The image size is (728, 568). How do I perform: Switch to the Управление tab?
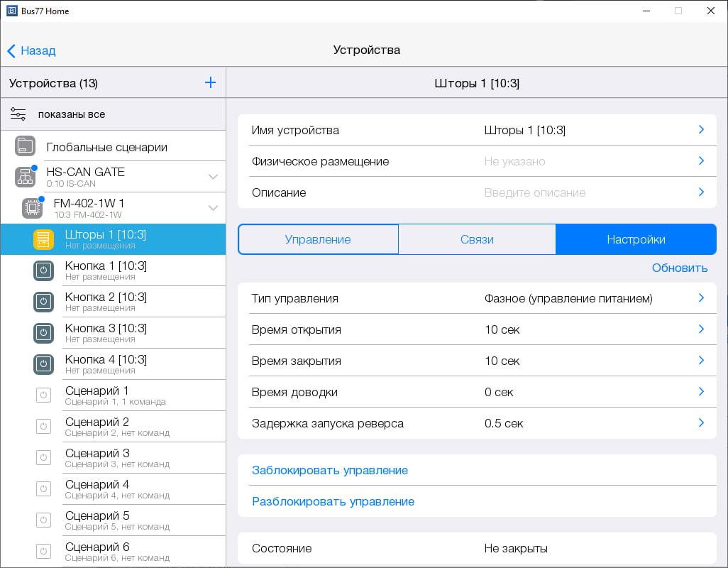tap(318, 239)
